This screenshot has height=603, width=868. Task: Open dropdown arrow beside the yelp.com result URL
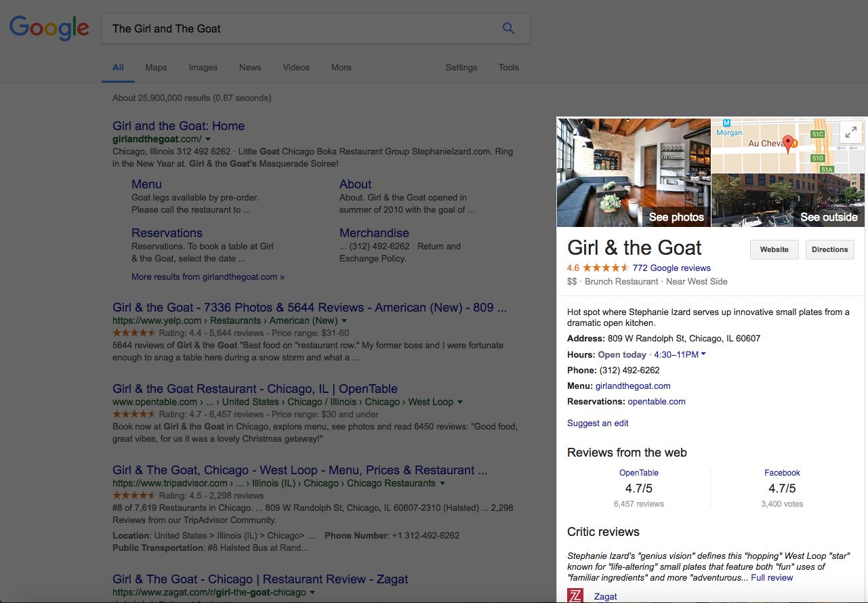click(x=344, y=320)
